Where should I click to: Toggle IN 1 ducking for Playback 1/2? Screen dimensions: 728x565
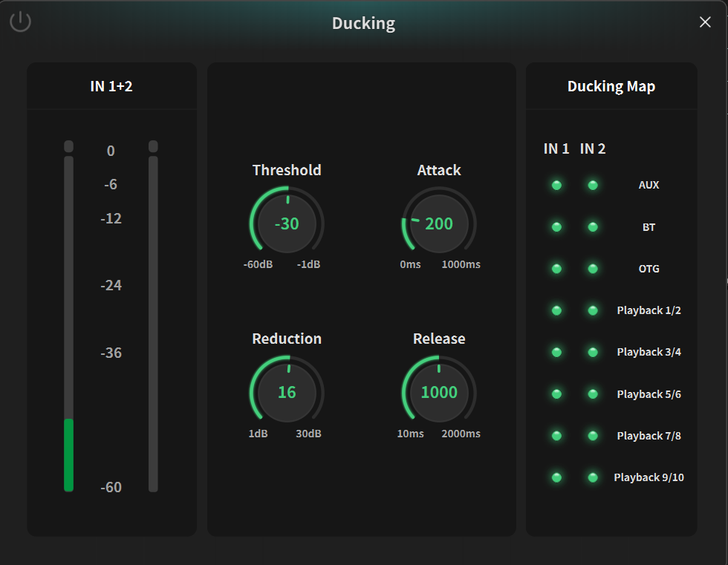pos(556,310)
